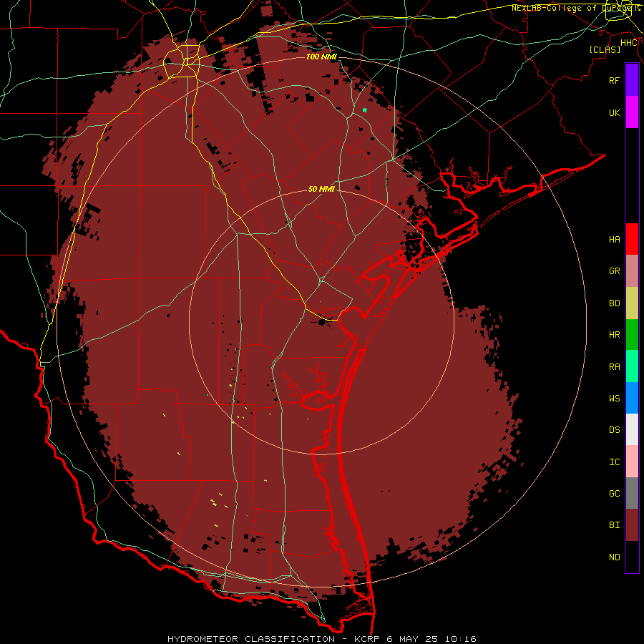Click the '10:16' timestamp text

tap(462, 639)
